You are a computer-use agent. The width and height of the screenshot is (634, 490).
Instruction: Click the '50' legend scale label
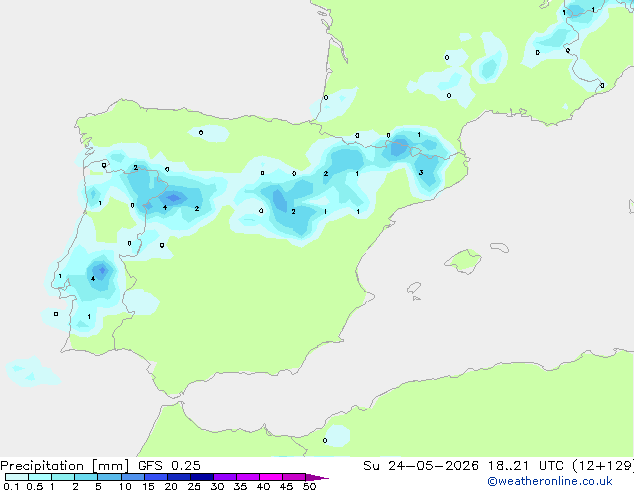(x=309, y=486)
